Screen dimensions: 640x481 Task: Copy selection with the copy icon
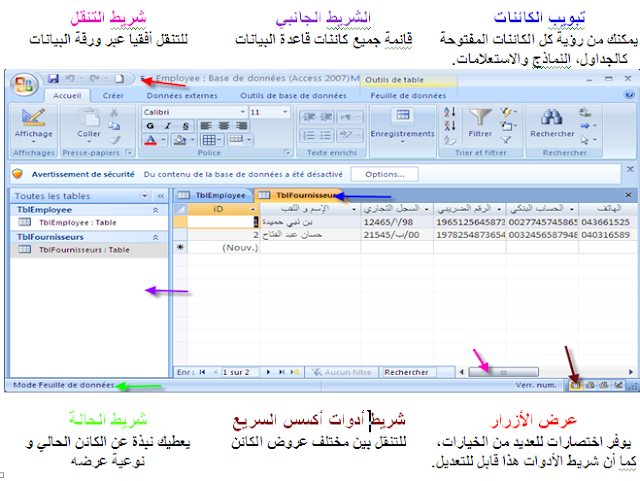(x=114, y=126)
